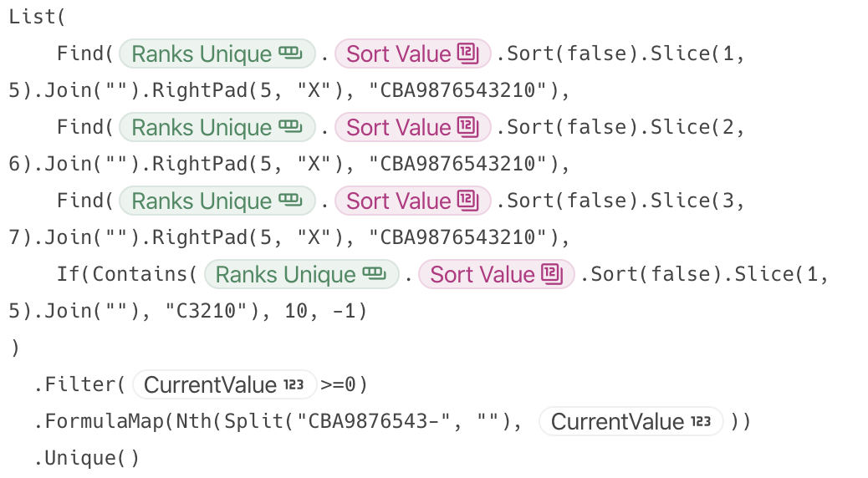Select the Sort Value chip before Slice(2
868x478 pixels.
tap(399, 128)
